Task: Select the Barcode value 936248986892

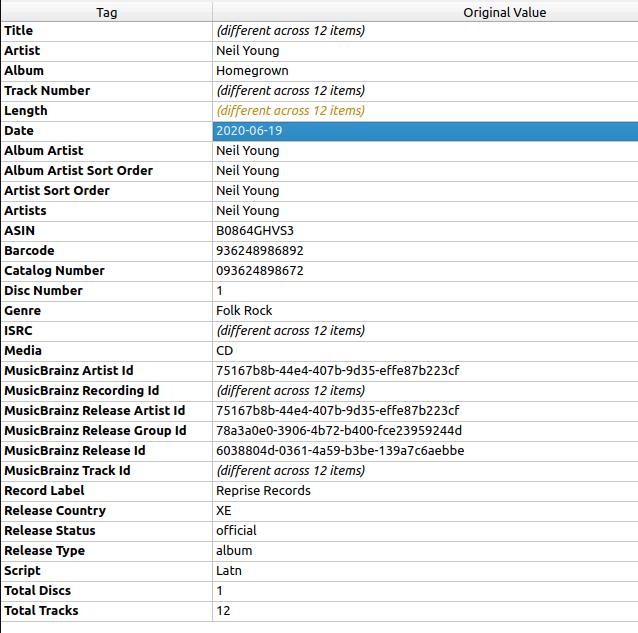Action: 259,251
